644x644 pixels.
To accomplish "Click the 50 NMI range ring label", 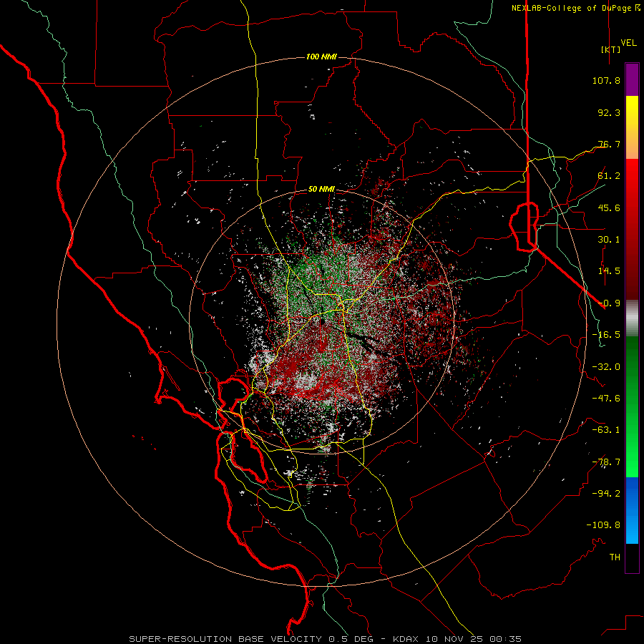I will [x=321, y=189].
